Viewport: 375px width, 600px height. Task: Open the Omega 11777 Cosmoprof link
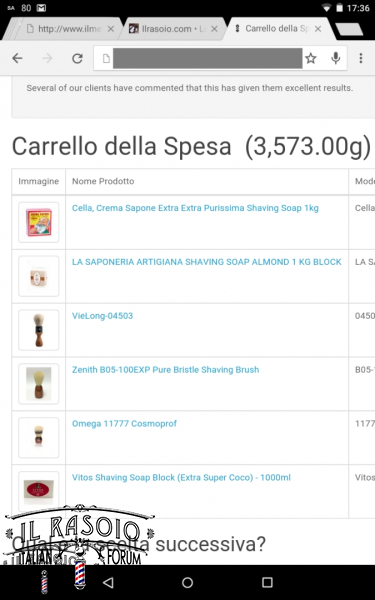124,424
